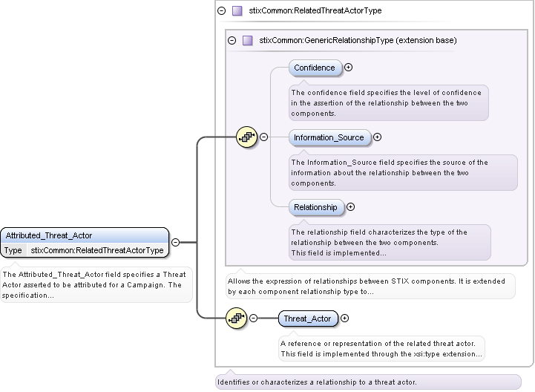Expand the Confidence element
The height and width of the screenshot is (392, 535).
(349, 68)
